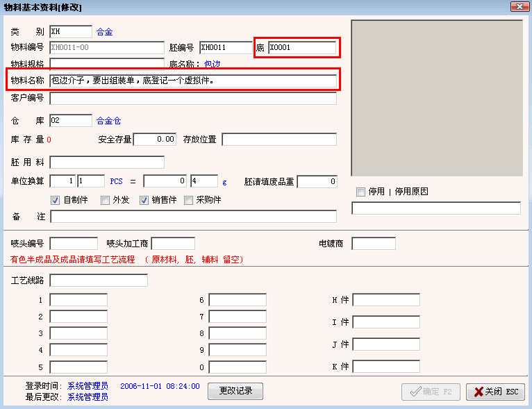Click 系统管理员 beside 登录时间
Image resolution: width=532 pixels, height=409 pixels.
tap(88, 386)
